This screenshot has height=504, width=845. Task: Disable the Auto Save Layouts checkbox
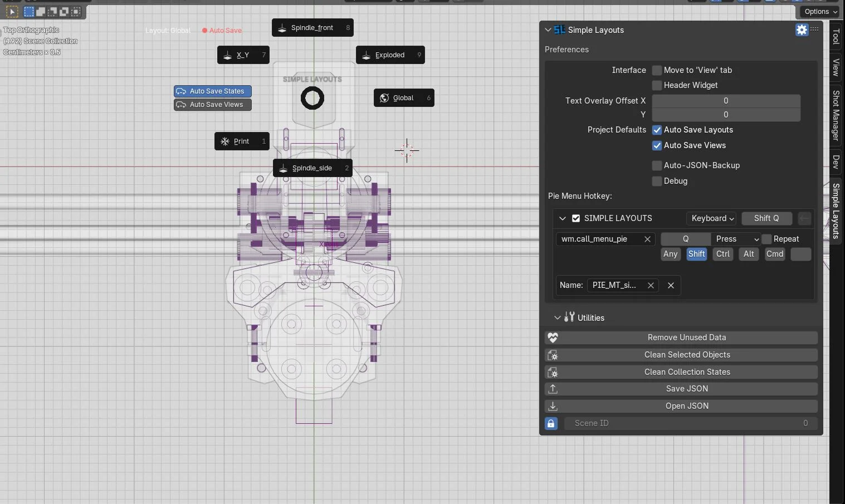pyautogui.click(x=657, y=130)
